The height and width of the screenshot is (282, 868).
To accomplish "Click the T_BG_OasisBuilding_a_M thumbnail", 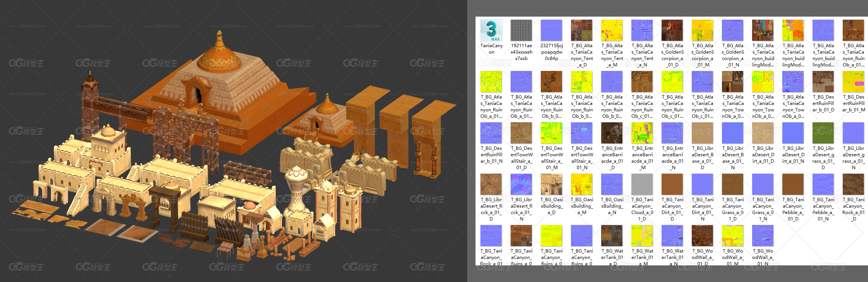I will coord(582,185).
